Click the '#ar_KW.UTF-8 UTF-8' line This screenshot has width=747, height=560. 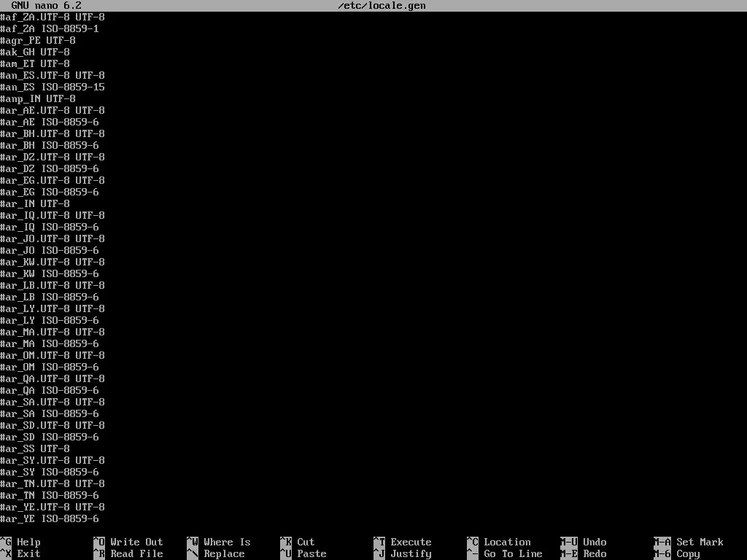point(53,262)
